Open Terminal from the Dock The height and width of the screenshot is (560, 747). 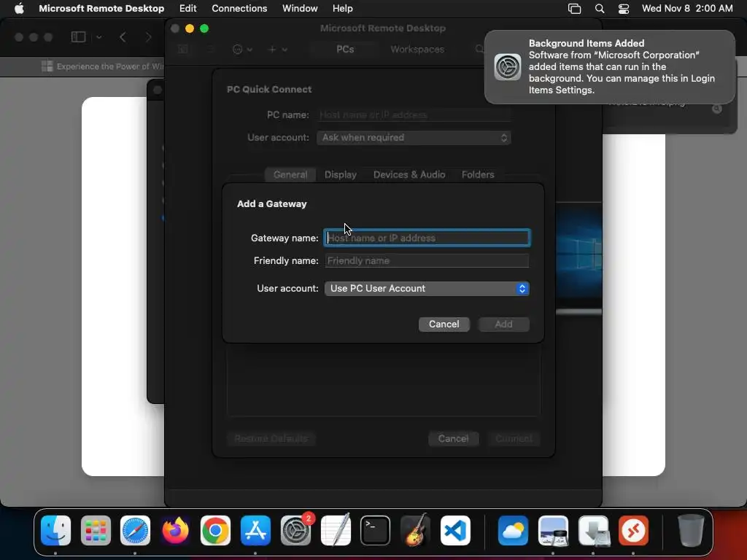(376, 530)
